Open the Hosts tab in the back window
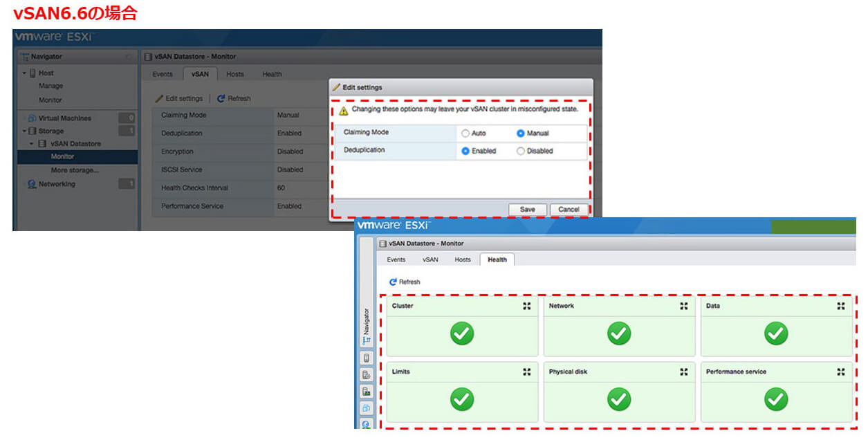Viewport: 868px width, 440px height. coord(235,74)
